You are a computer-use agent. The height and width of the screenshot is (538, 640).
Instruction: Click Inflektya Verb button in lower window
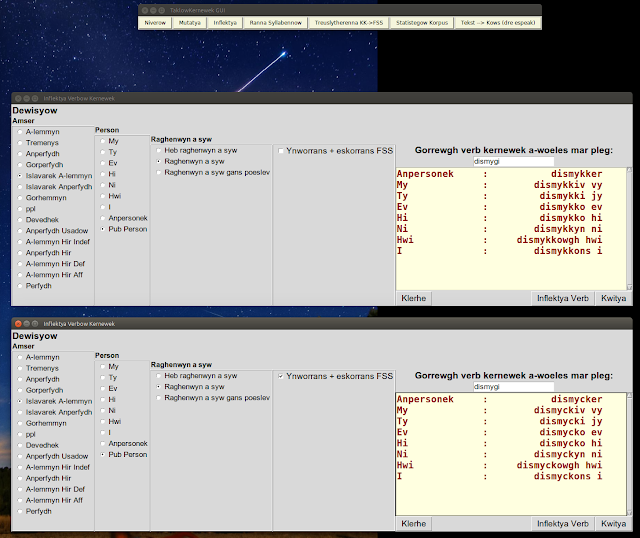(x=562, y=524)
